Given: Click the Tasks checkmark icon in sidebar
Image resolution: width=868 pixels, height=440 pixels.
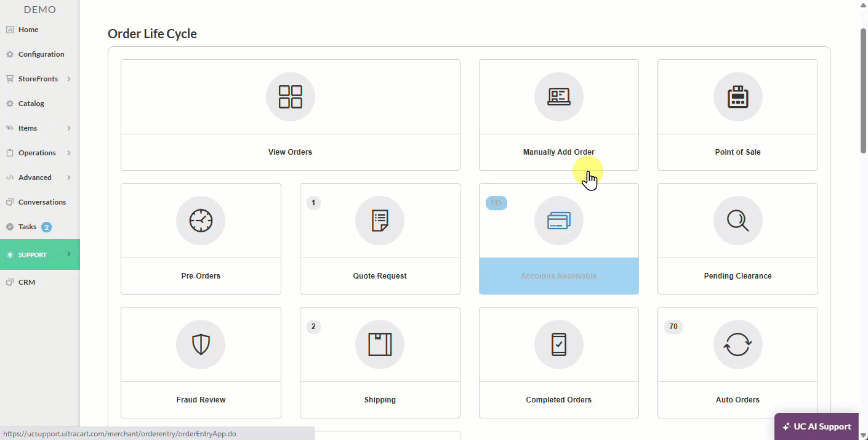Looking at the screenshot, I should tap(10, 227).
